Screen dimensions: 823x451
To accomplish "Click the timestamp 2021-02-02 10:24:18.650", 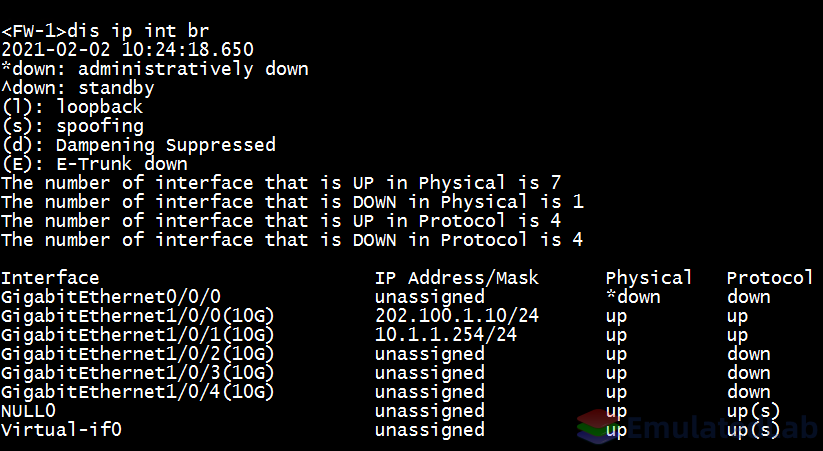I will pos(128,50).
